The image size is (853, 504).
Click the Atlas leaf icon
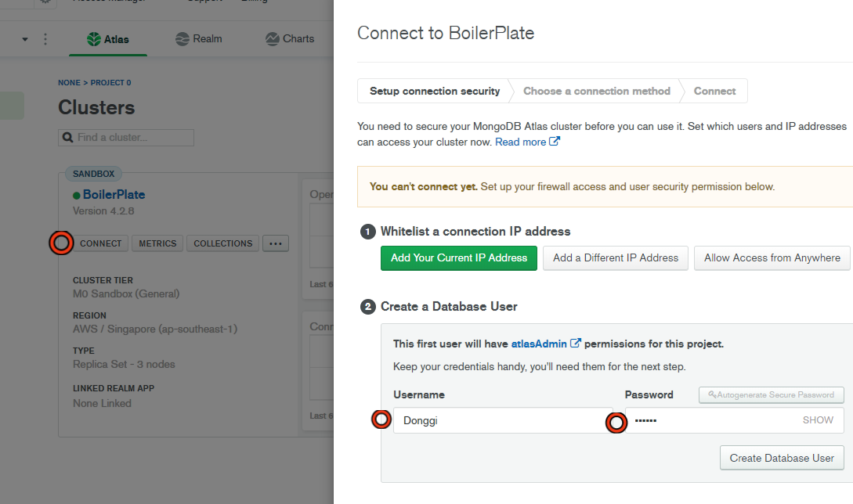coord(94,39)
